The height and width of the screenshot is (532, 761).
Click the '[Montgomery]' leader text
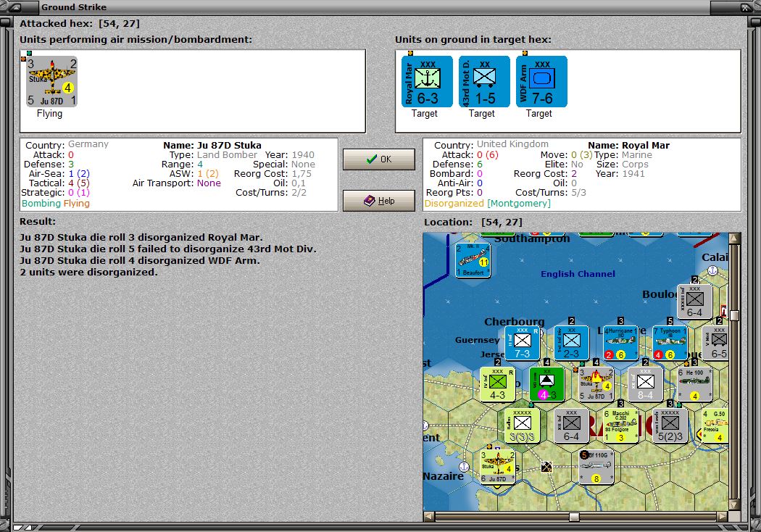519,204
